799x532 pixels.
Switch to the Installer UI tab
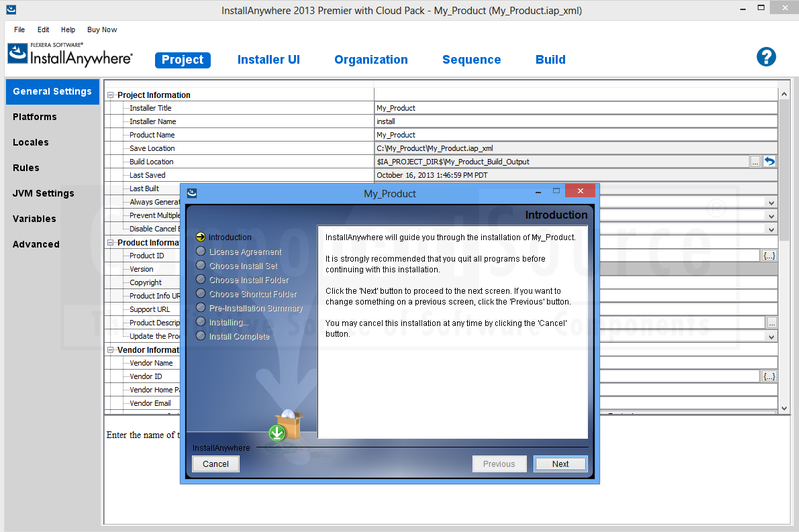point(269,60)
